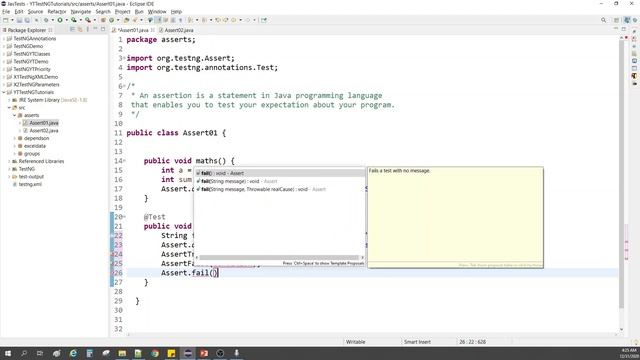The height and width of the screenshot is (360, 640).
Task: Close the Assert01.java editor tab
Action: click(x=152, y=30)
